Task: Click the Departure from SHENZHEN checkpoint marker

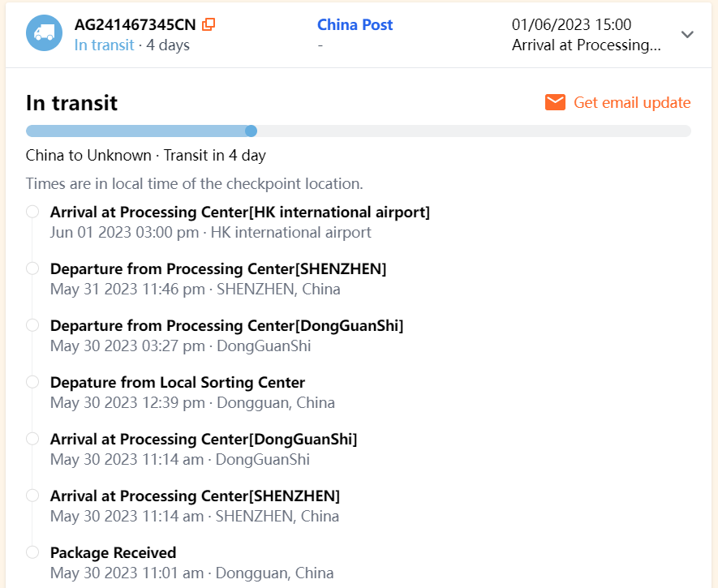Action: pyautogui.click(x=32, y=268)
